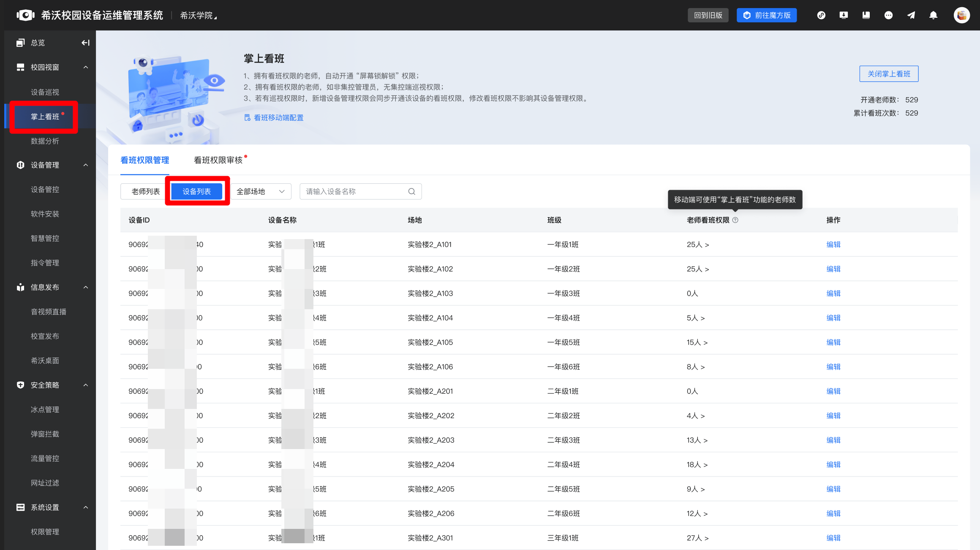Click the 信息发布 section icon
This screenshot has height=550, width=980.
pos(20,287)
